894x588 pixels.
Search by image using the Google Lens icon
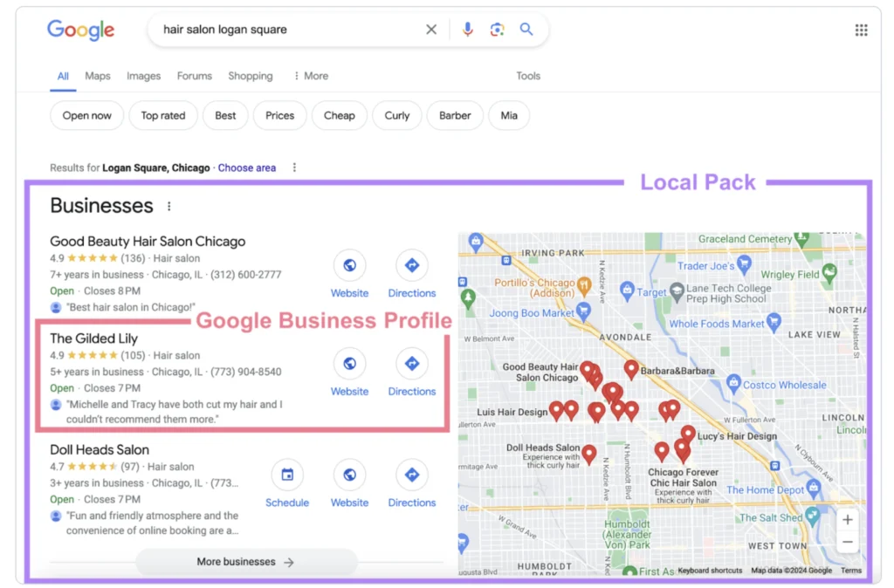pyautogui.click(x=497, y=29)
